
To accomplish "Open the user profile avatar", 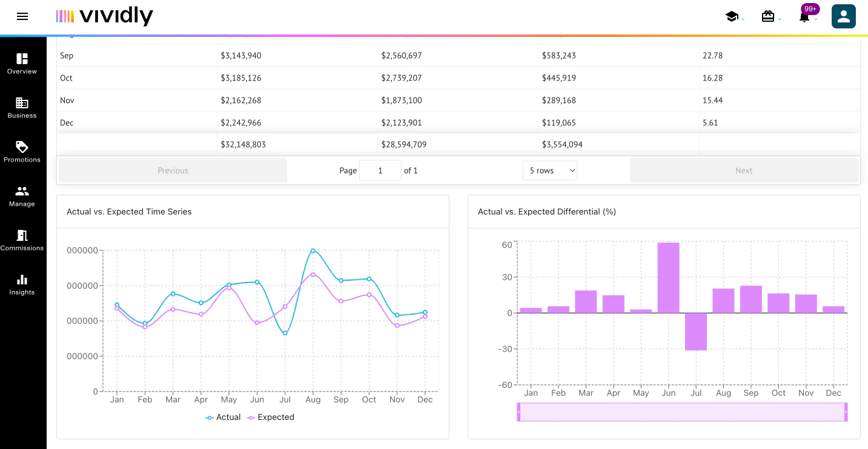I will pos(843,16).
